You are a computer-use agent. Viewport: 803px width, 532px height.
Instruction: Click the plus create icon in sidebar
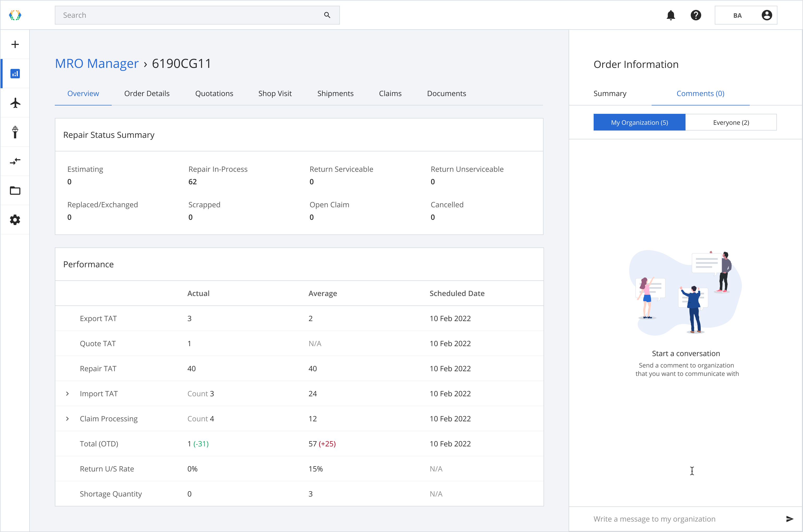click(x=15, y=44)
